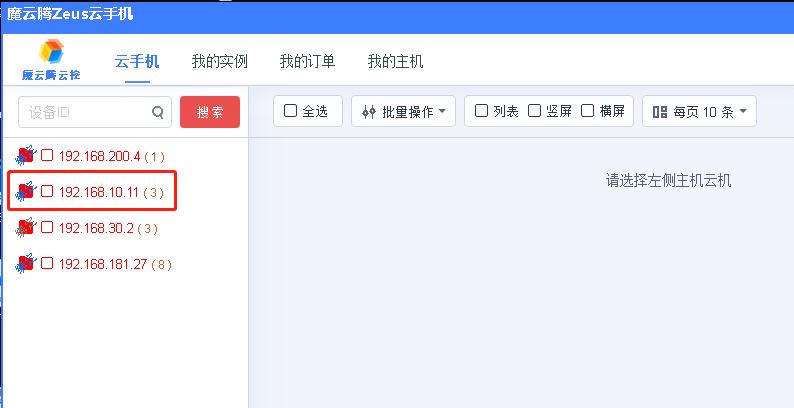This screenshot has width=794, height=408.
Task: Select host entry 192.168.200.4 (1)
Action: 112,156
